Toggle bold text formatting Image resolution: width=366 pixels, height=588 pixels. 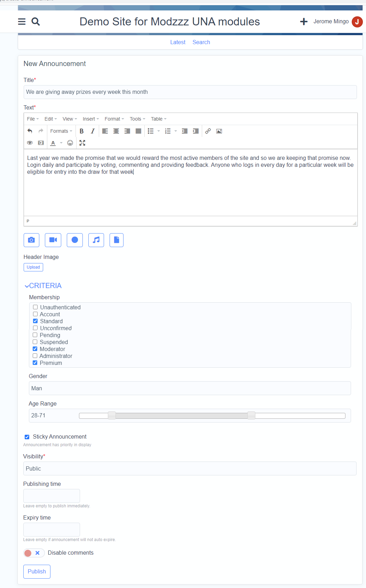click(81, 131)
